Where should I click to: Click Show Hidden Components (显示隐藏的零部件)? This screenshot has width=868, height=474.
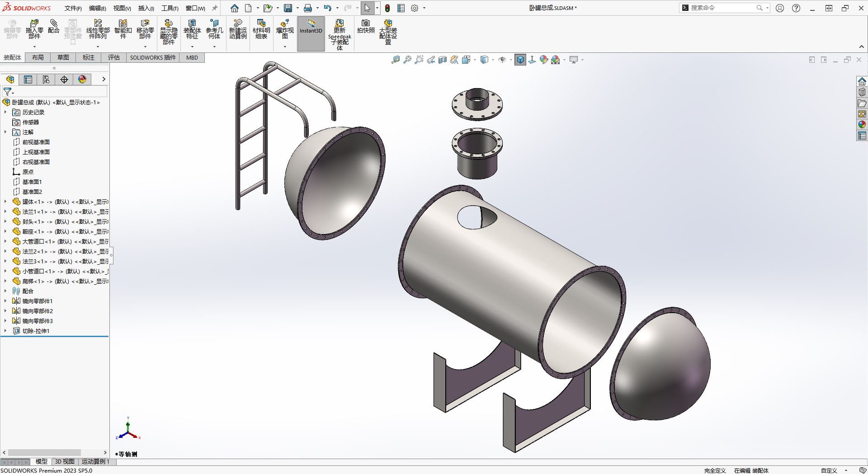coord(169,32)
